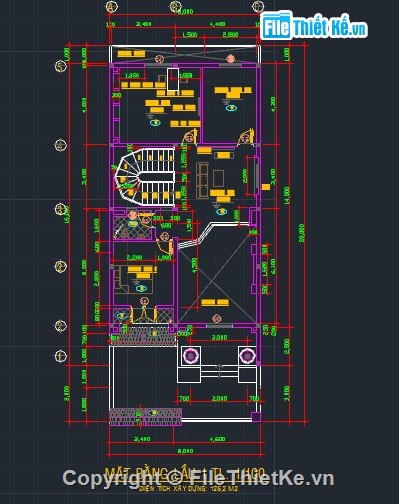Viewport: 399px width, 504px height.
Task: Select the 4,400 dimension text
Action: coord(217,24)
